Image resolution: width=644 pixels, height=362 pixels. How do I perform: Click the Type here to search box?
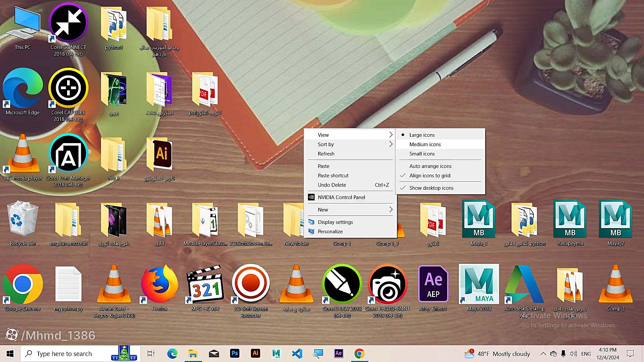(80, 354)
